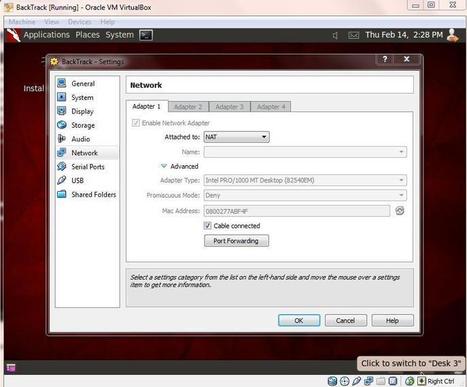Click the Network heading text
467x387 pixels.
point(146,85)
